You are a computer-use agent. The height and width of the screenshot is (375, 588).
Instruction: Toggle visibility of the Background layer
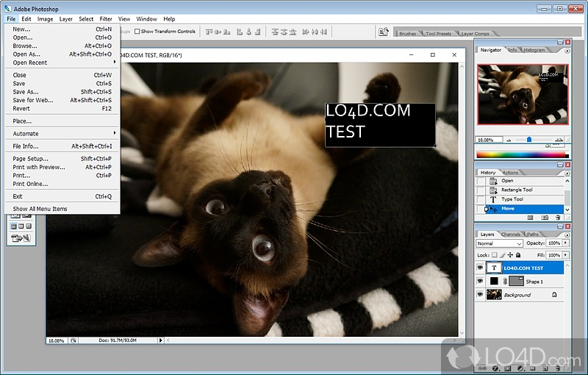pos(481,295)
